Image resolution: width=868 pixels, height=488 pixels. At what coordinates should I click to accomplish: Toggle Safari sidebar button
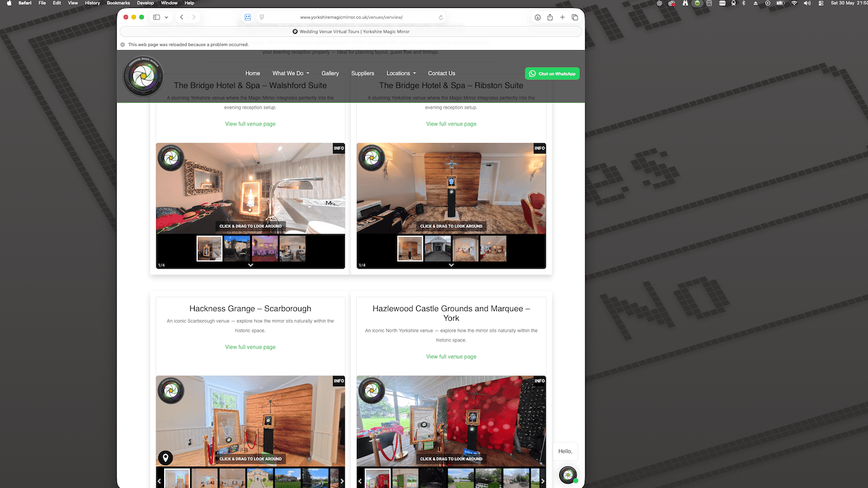156,18
